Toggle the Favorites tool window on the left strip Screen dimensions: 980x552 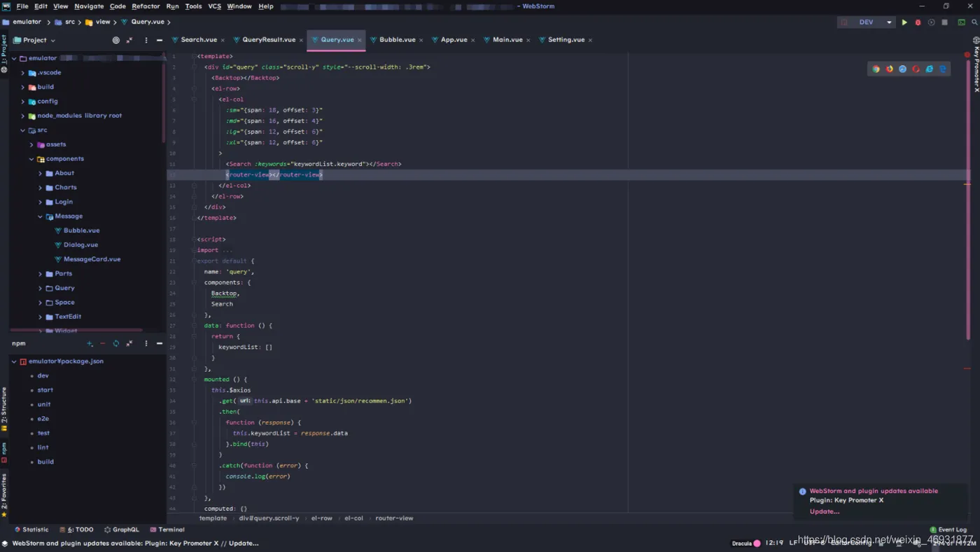pos(4,496)
